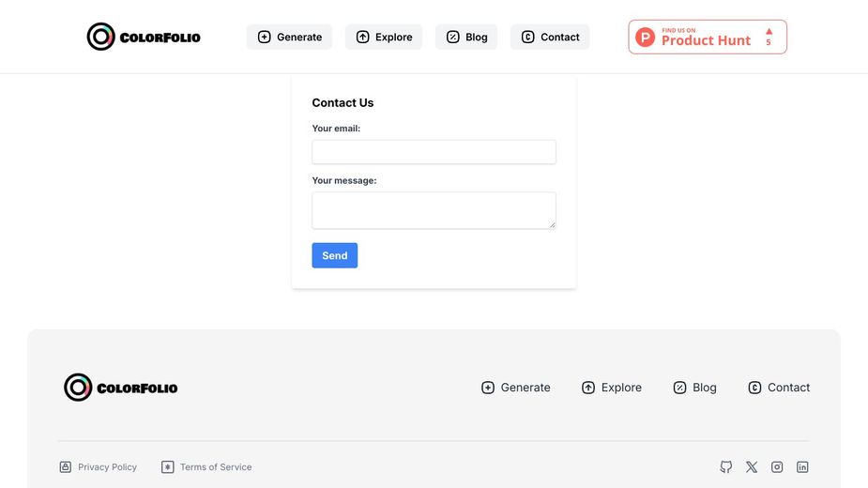Screen dimensions: 868x488
Task: Click the Product Hunt badge
Action: coord(708,38)
